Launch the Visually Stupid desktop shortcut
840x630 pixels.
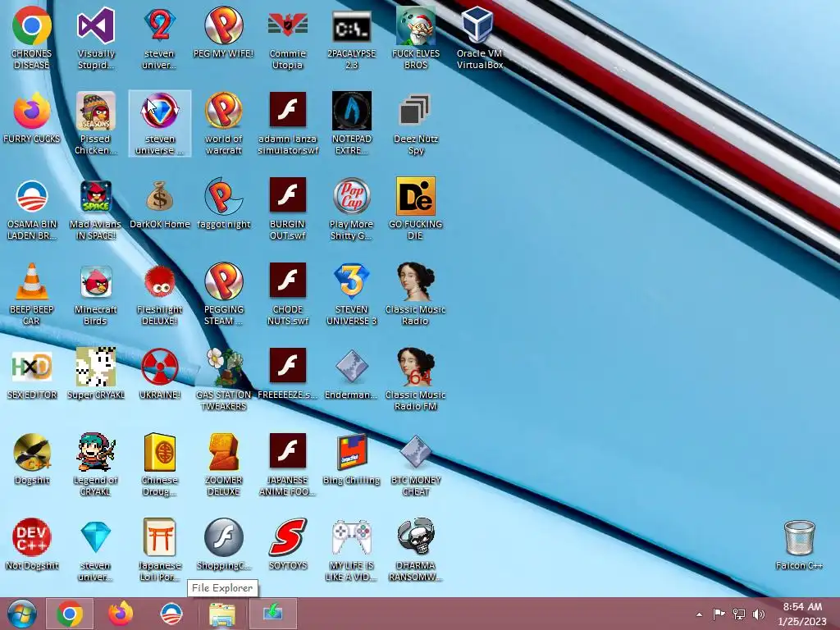[96, 39]
